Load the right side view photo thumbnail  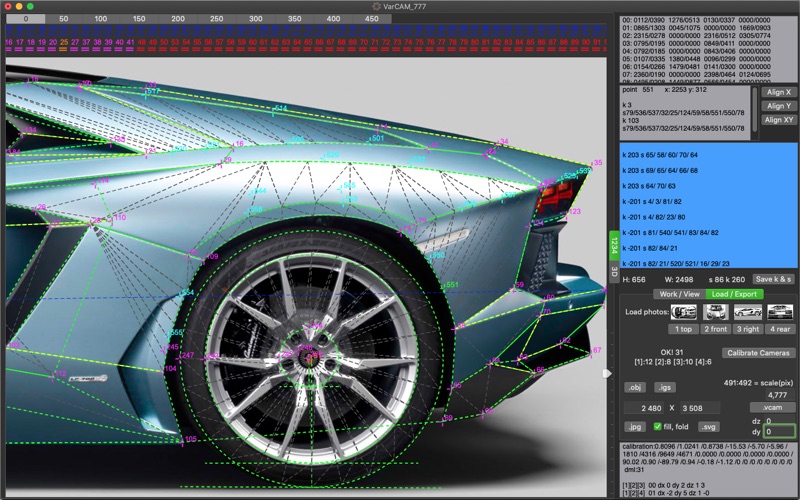pos(748,312)
